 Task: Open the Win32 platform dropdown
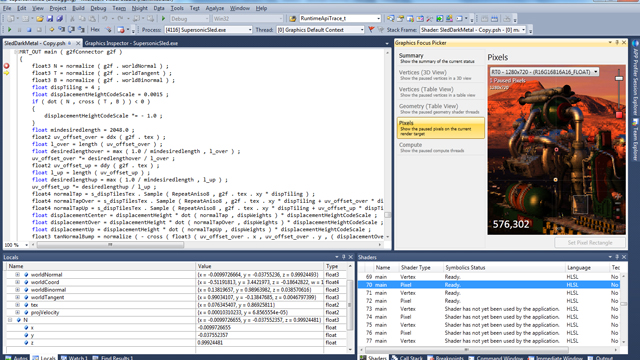[248, 19]
